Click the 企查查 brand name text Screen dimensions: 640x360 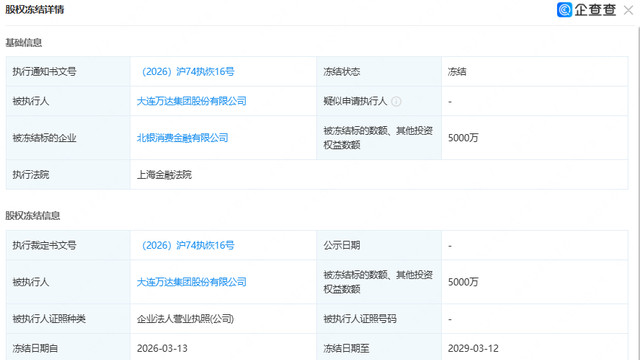[x=595, y=10]
